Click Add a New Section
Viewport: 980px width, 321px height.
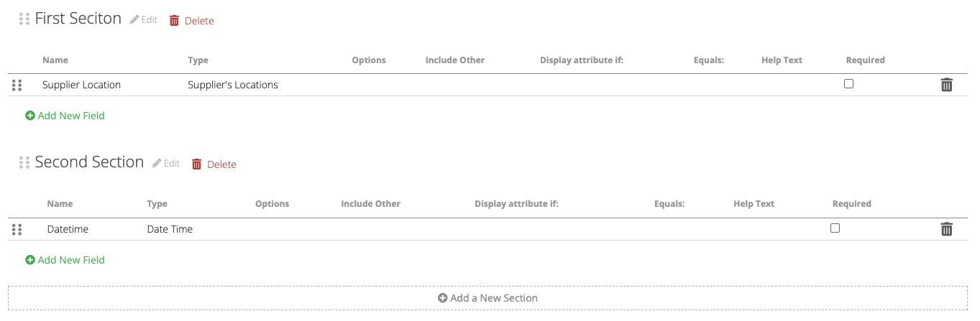tap(487, 298)
